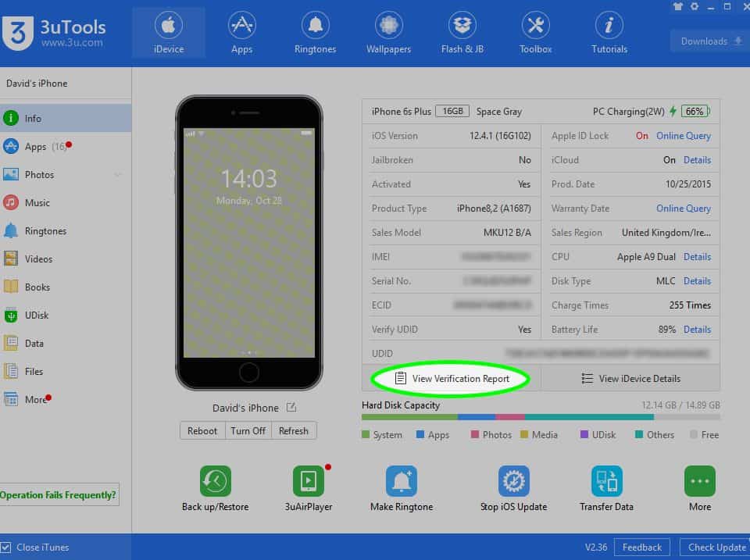Image resolution: width=750 pixels, height=560 pixels.
Task: Click Warranty Date Online Query link
Action: click(683, 209)
